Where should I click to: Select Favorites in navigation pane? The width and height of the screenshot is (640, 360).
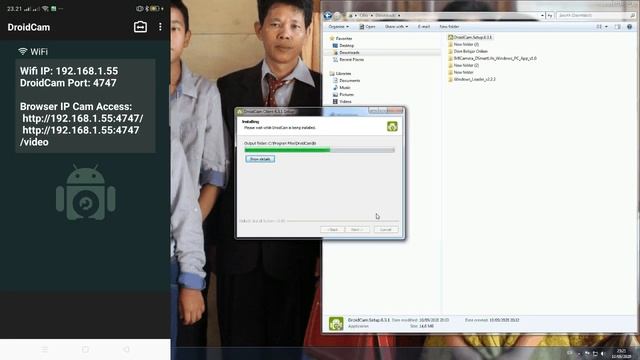[340, 38]
